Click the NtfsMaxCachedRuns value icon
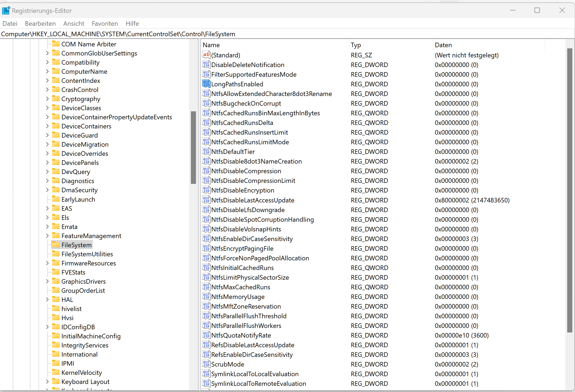Image resolution: width=575 pixels, height=392 pixels. (x=206, y=287)
